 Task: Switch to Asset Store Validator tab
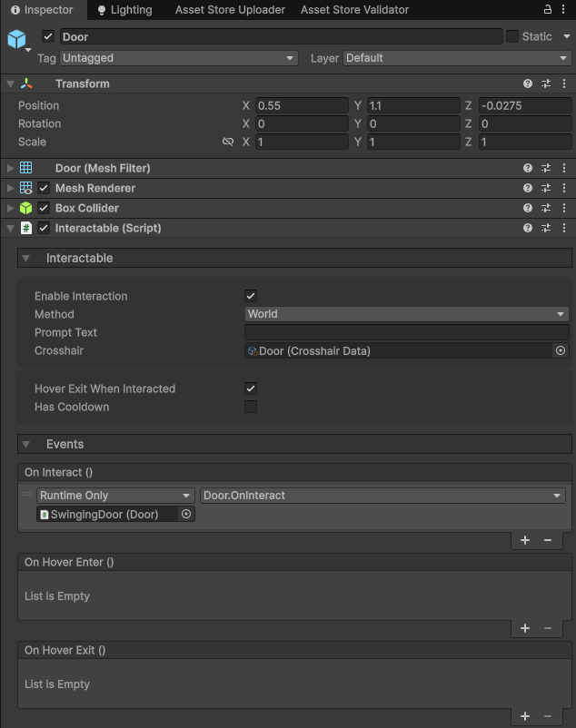354,10
